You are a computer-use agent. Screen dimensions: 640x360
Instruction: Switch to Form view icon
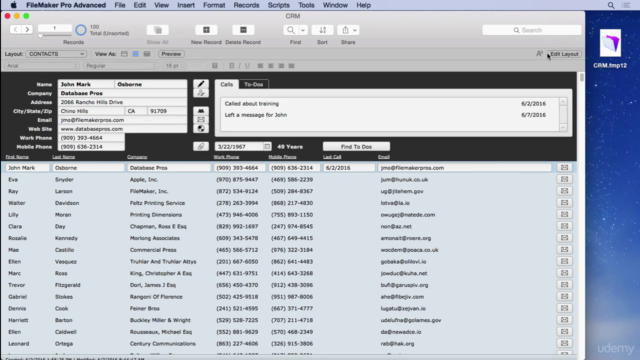124,54
